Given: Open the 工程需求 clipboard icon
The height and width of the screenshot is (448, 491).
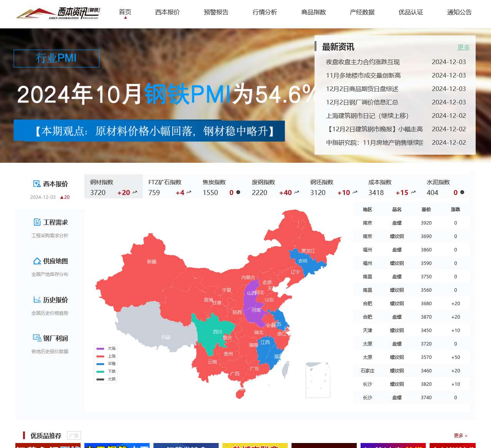Looking at the screenshot, I should (x=37, y=222).
